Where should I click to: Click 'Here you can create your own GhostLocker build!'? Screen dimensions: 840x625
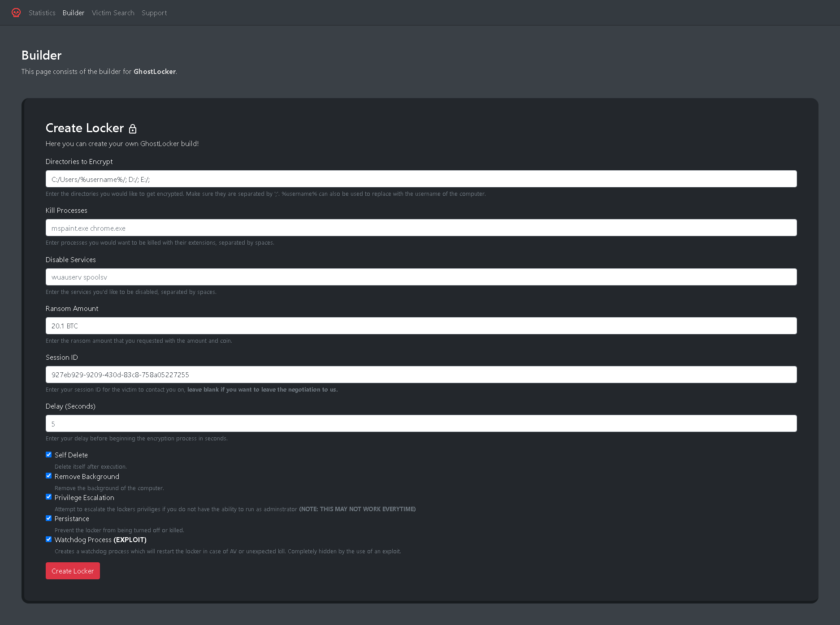coord(122,143)
